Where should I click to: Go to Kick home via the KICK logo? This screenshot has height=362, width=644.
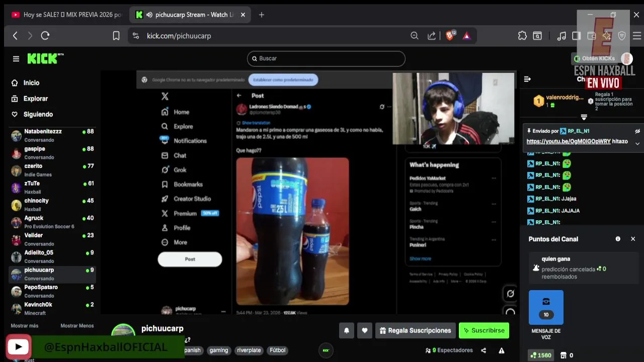pos(45,59)
